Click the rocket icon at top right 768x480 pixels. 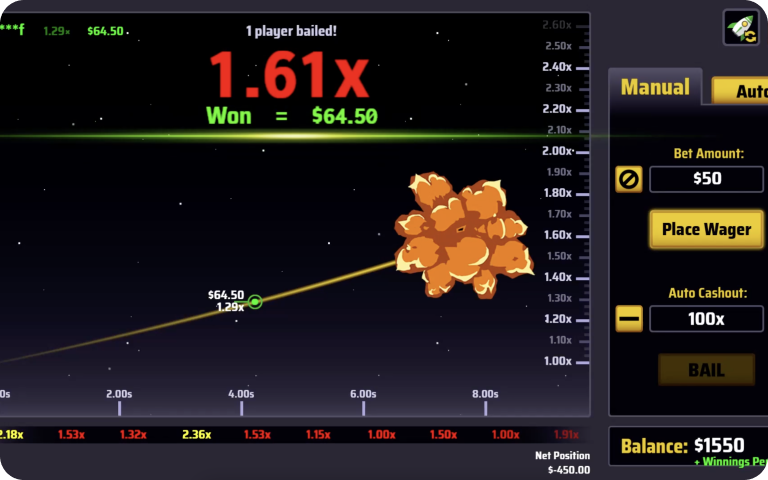pos(742,27)
